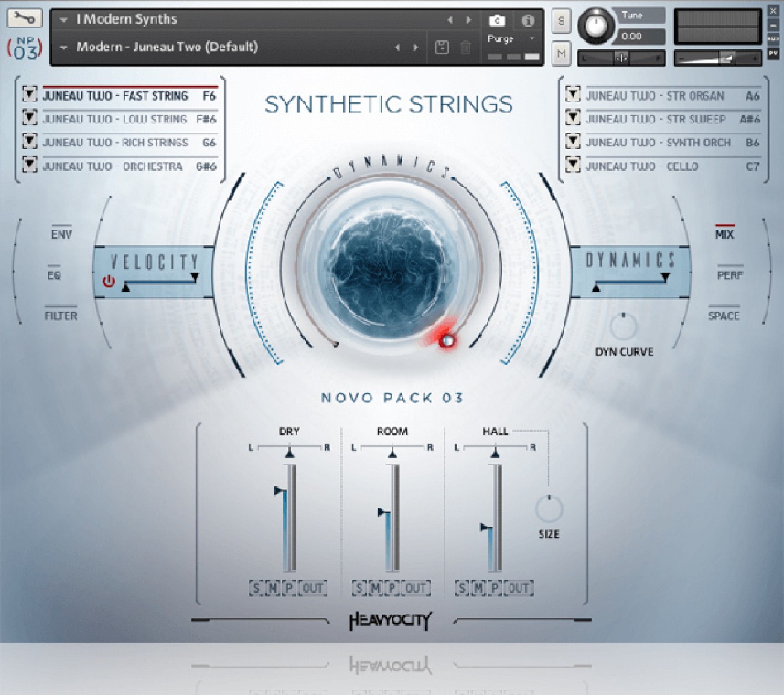
Task: Click the delete preset trash icon
Action: point(466,47)
